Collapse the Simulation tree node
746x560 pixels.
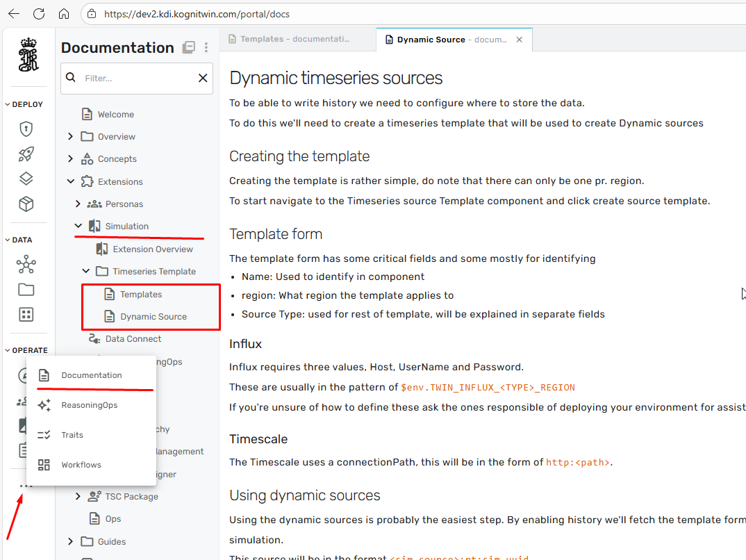tap(78, 227)
